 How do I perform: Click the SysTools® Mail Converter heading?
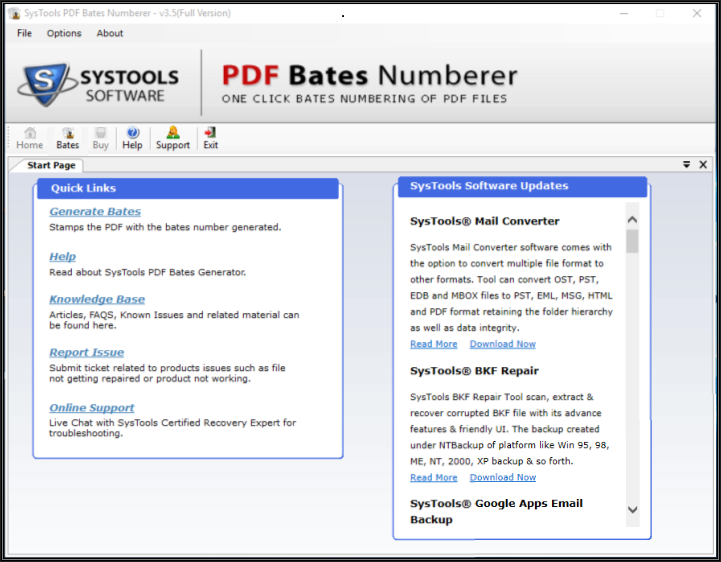click(x=485, y=221)
